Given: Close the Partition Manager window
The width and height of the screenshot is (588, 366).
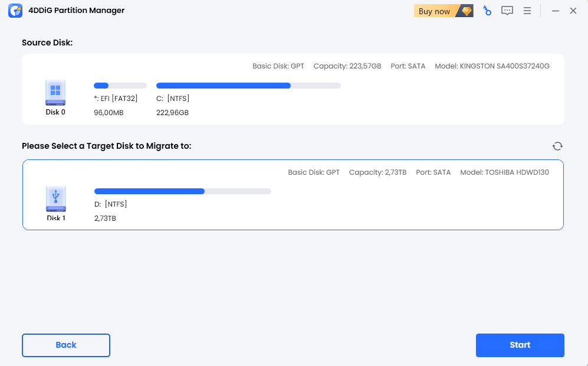Looking at the screenshot, I should pos(573,11).
